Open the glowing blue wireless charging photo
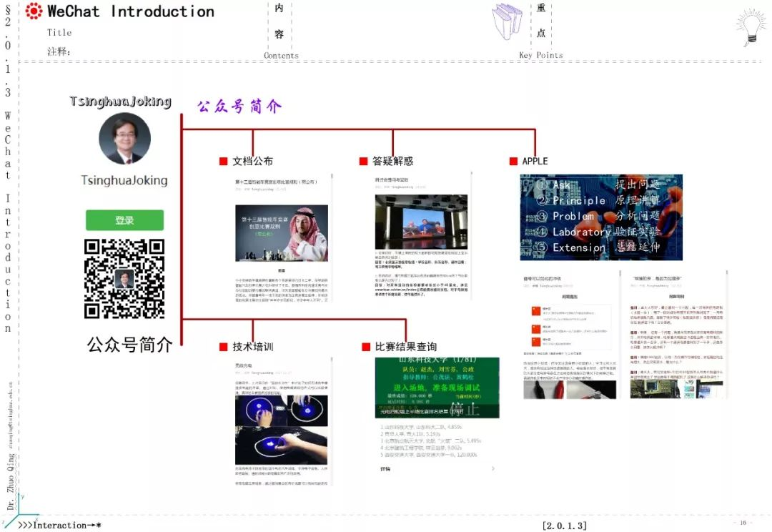Screen dimensions: 772x532 tap(281, 429)
